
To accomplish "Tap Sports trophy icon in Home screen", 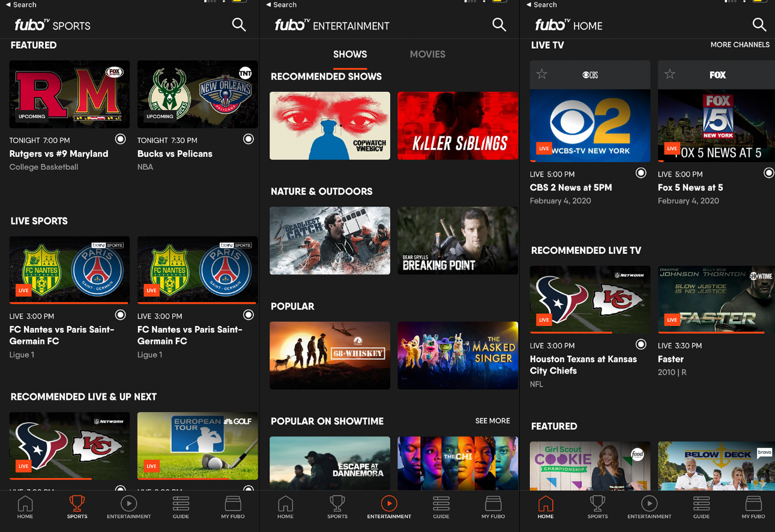I will tap(597, 507).
